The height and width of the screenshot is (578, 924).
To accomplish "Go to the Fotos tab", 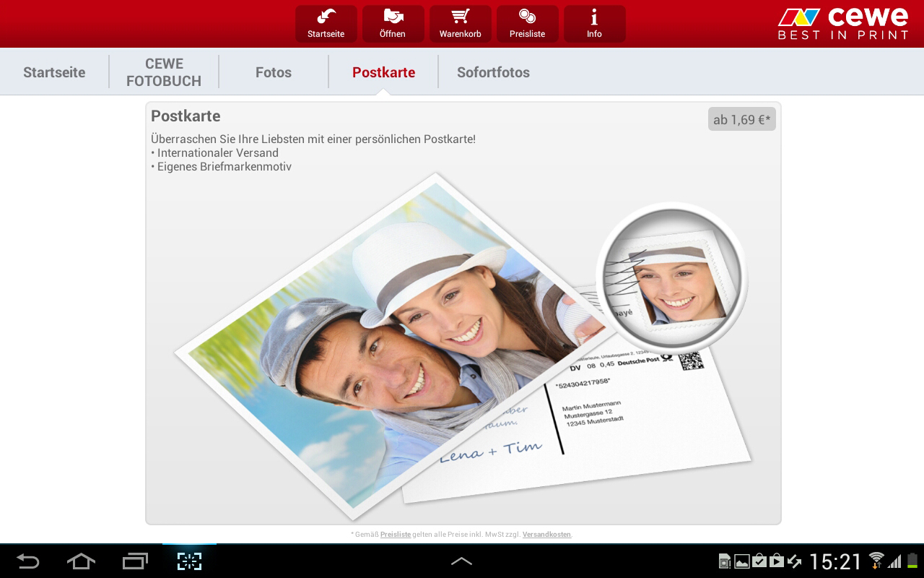I will (274, 72).
